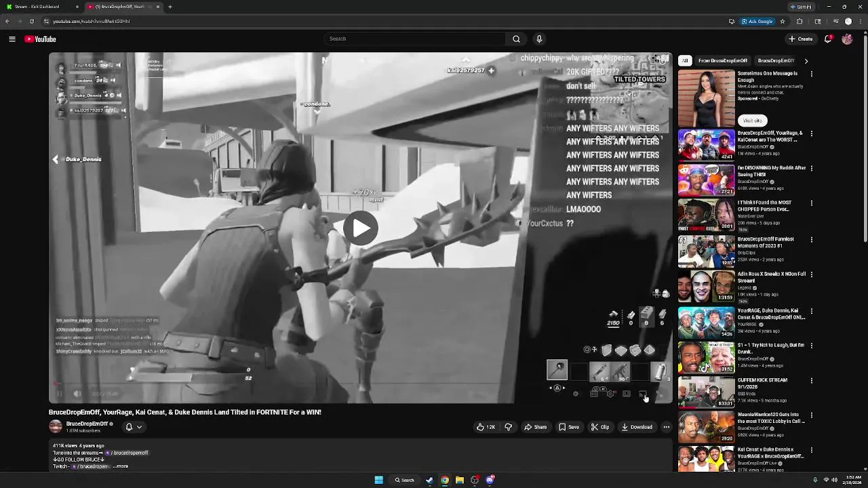This screenshot has width=868, height=488.
Task: Open thumbnail of KaiCenat are The WORST video
Action: click(x=706, y=144)
